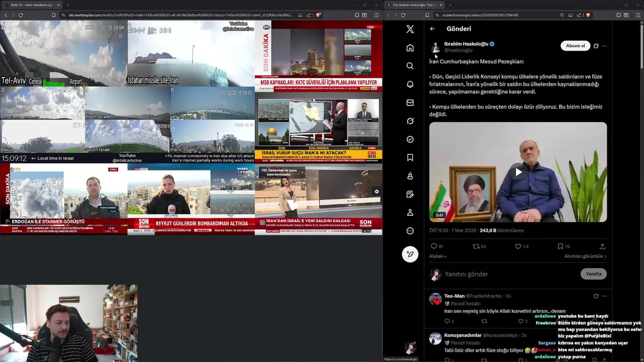Open new tab in Multi TV window
Screen dimensions: 644x362
pos(68,5)
